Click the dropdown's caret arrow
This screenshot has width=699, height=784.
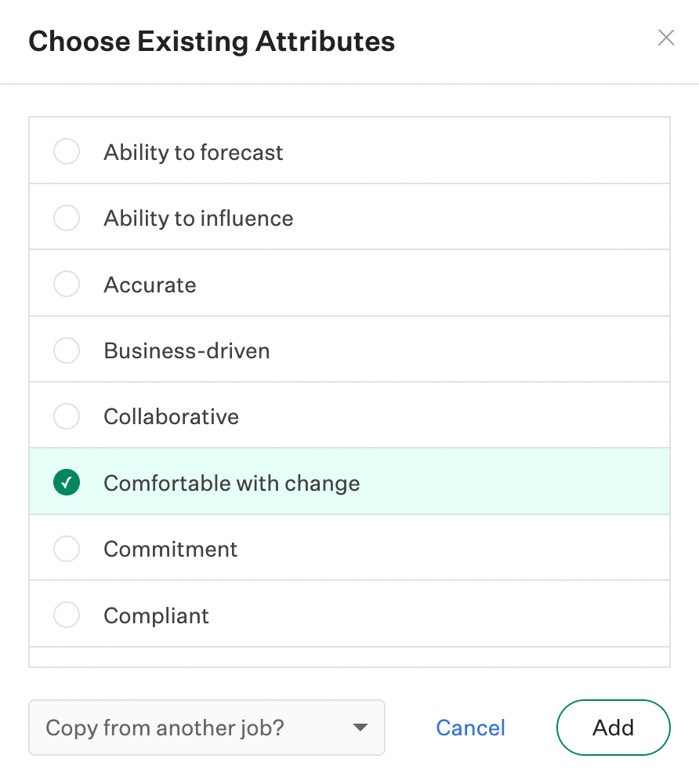(x=360, y=728)
